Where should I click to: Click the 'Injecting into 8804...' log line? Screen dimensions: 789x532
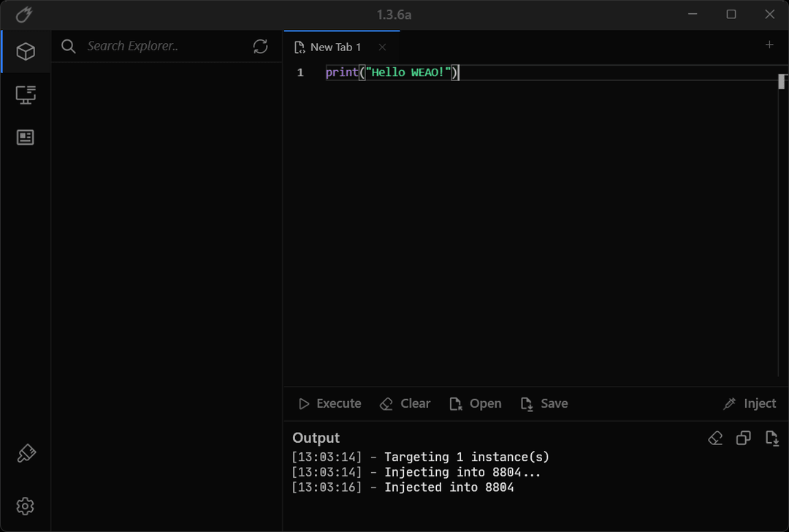pos(416,472)
